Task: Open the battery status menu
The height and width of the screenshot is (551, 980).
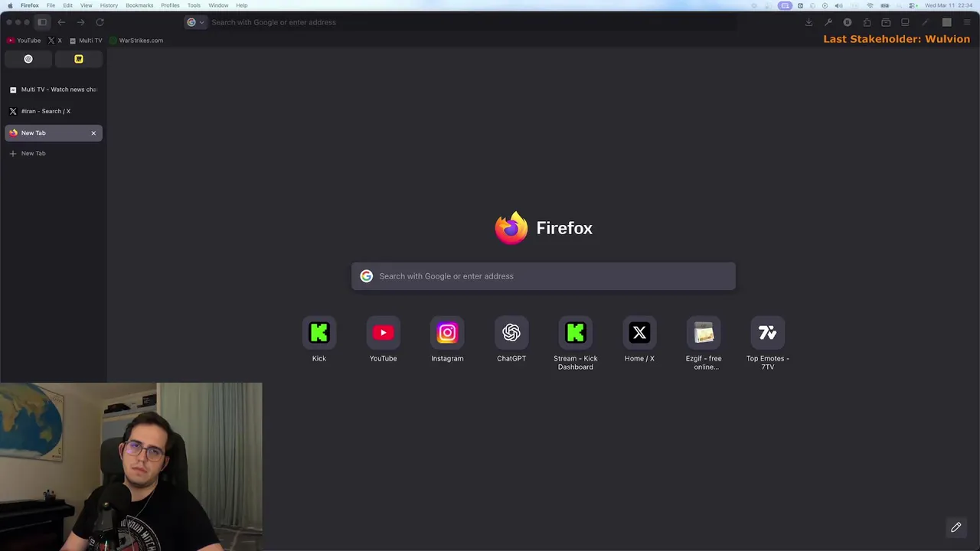Action: pyautogui.click(x=885, y=5)
